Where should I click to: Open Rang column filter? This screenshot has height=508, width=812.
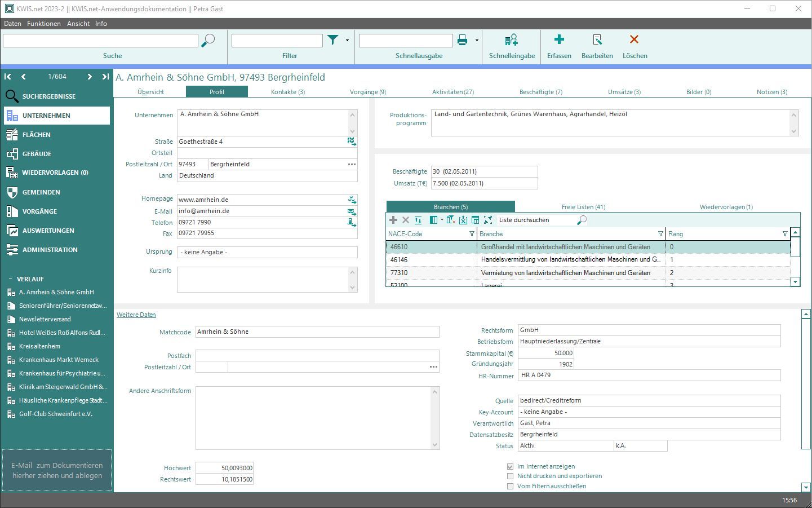pyautogui.click(x=785, y=234)
